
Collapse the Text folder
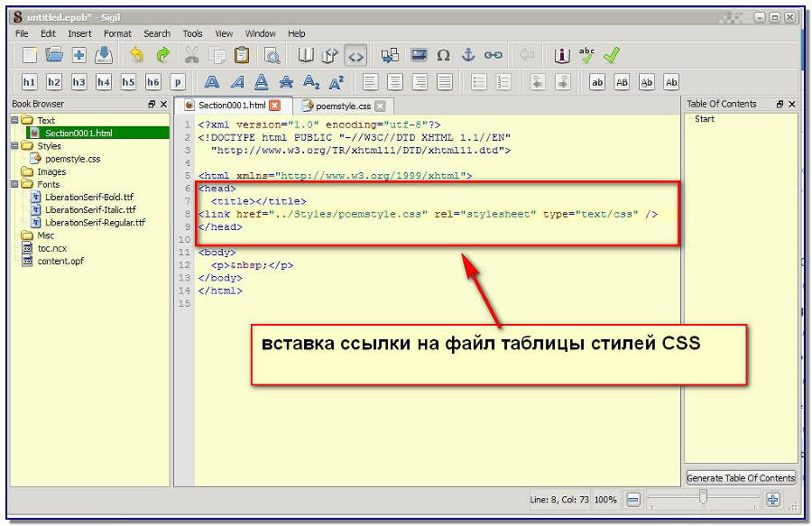point(14,120)
